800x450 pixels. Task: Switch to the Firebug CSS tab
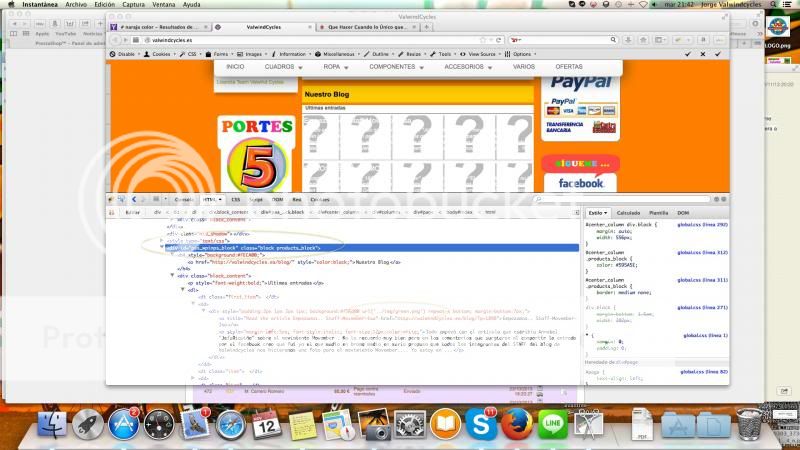pyautogui.click(x=236, y=200)
